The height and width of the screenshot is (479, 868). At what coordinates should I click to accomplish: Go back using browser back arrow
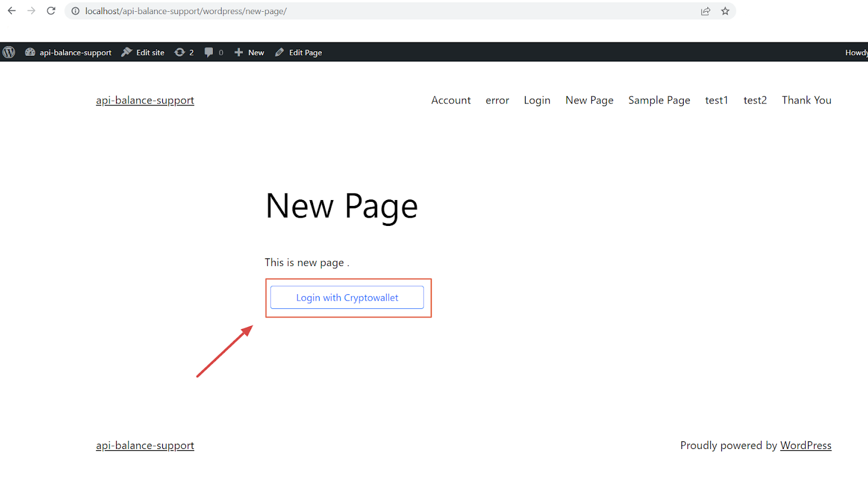pos(12,11)
